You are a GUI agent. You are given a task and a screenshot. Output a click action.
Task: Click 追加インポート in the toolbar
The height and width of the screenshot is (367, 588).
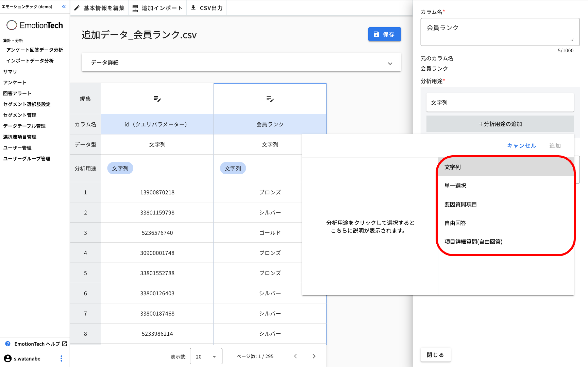(x=157, y=8)
